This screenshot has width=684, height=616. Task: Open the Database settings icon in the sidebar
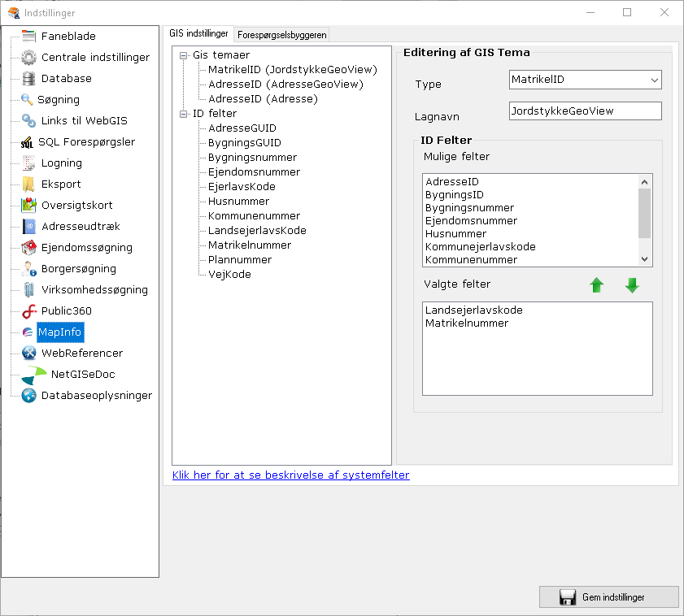coord(27,78)
